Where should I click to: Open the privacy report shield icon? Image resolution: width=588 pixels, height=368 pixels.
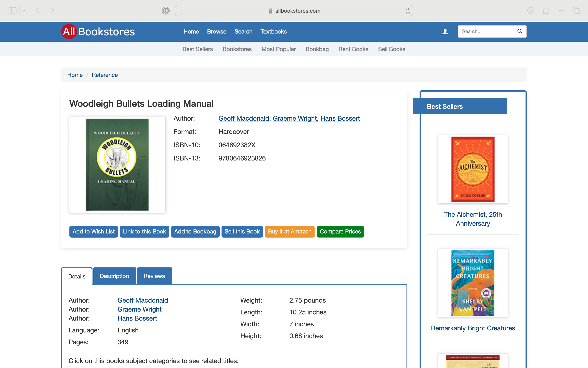click(166, 11)
